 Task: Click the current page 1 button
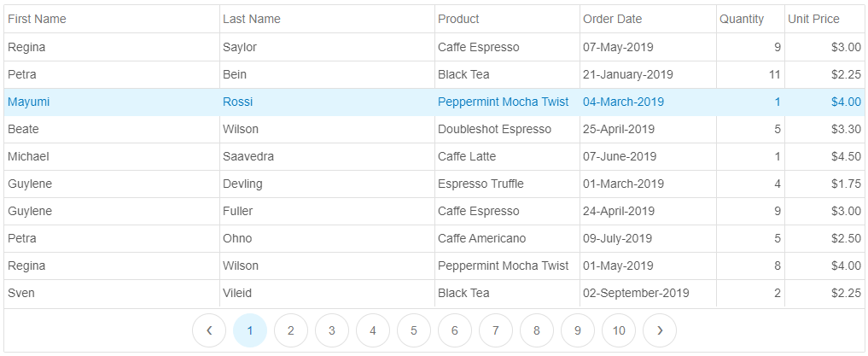point(250,330)
